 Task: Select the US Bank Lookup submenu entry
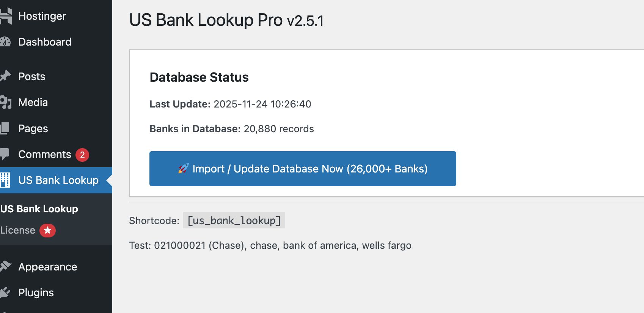click(39, 209)
